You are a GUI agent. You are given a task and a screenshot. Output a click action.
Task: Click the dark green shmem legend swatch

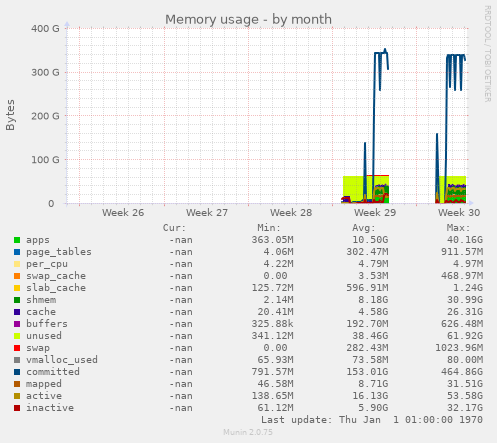click(x=17, y=300)
